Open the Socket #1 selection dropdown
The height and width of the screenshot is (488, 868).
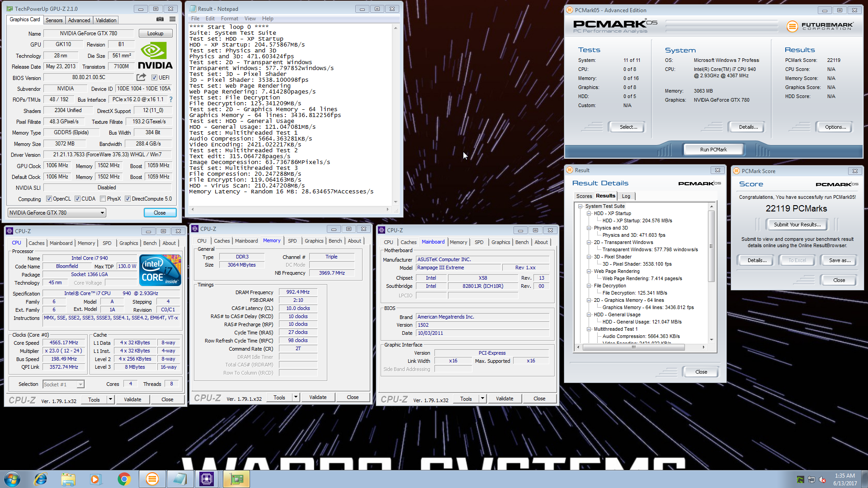pyautogui.click(x=64, y=384)
